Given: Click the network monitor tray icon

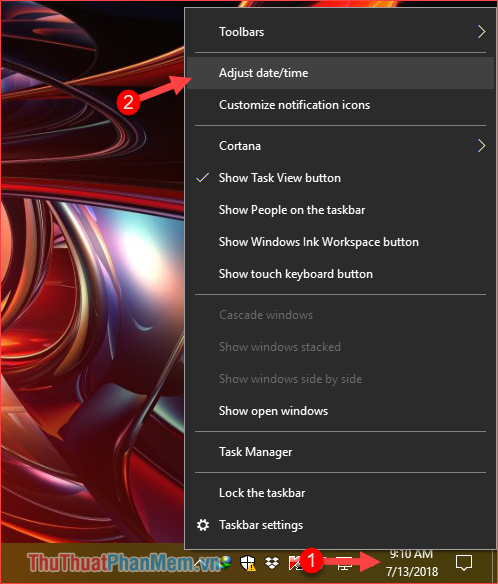Looking at the screenshot, I should (x=345, y=563).
